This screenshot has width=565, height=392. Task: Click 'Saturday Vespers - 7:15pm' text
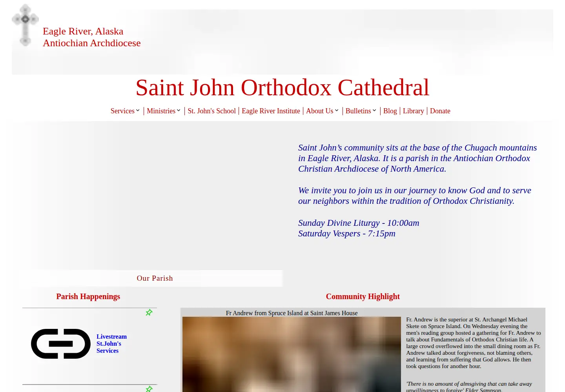click(347, 234)
